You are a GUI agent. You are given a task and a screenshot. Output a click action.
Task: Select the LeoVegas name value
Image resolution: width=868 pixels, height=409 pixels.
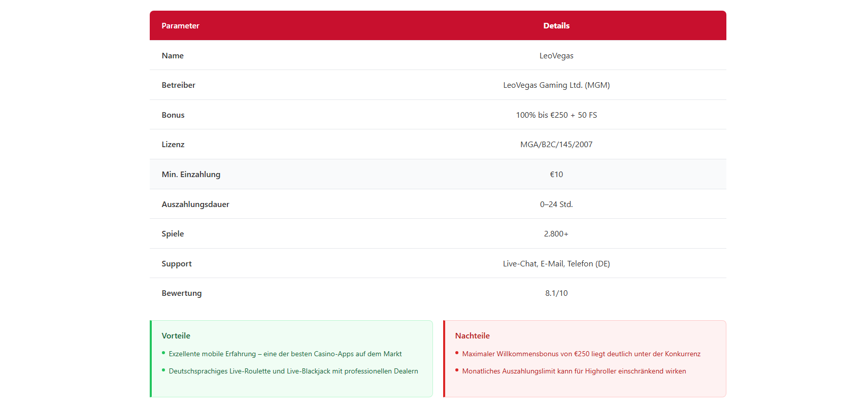(x=556, y=56)
